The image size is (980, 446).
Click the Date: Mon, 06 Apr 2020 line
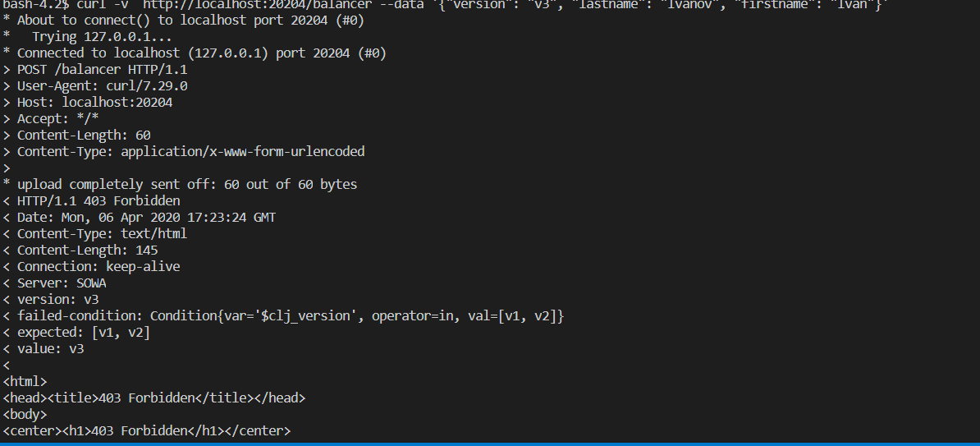click(139, 218)
